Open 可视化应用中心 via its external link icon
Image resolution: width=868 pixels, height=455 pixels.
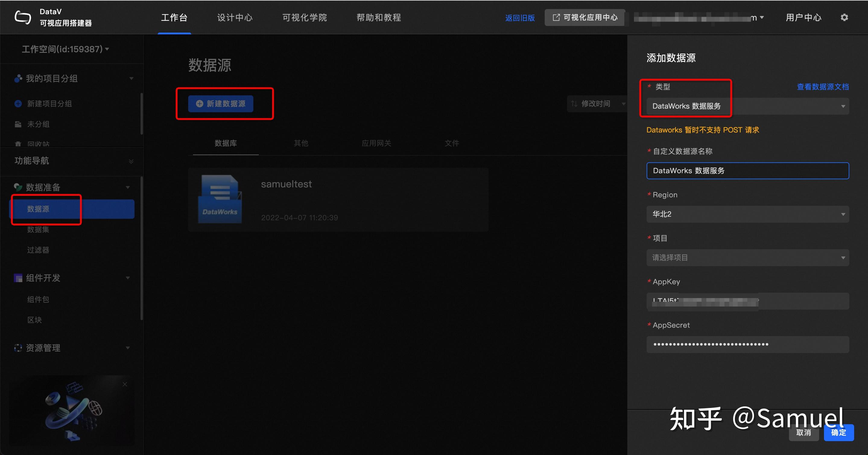[556, 17]
